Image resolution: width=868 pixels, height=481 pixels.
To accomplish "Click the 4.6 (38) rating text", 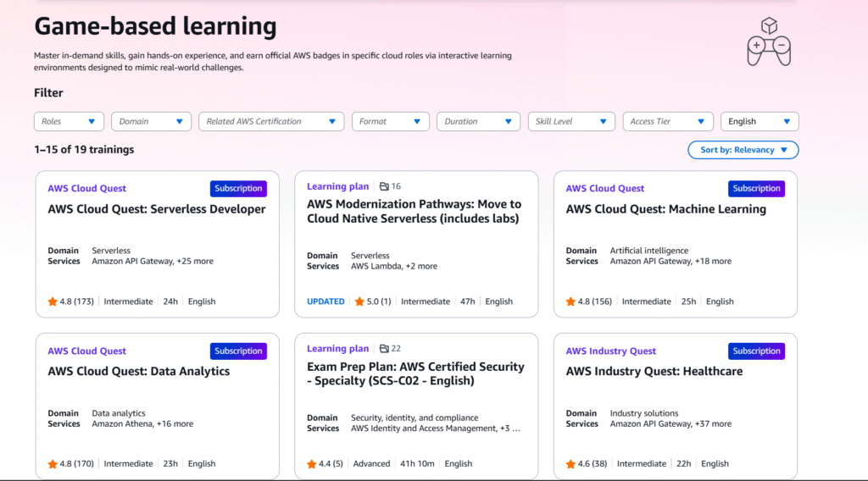I will click(593, 464).
